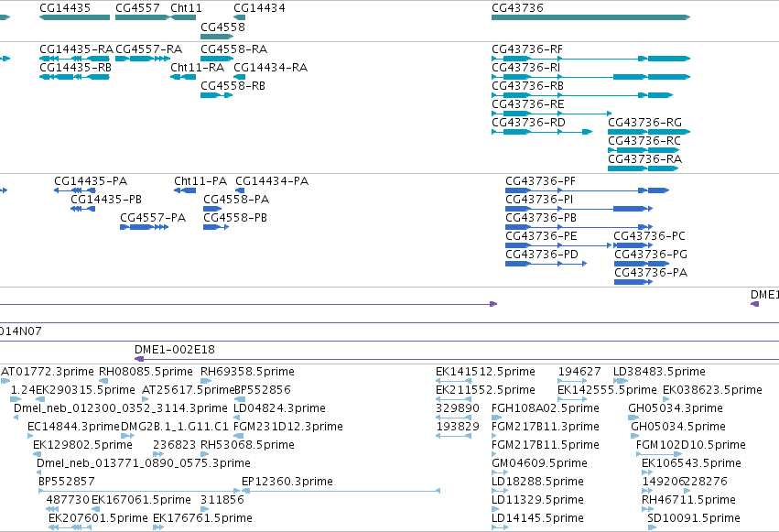Click the CG4557 gene label
The height and width of the screenshot is (532, 779).
(137, 8)
